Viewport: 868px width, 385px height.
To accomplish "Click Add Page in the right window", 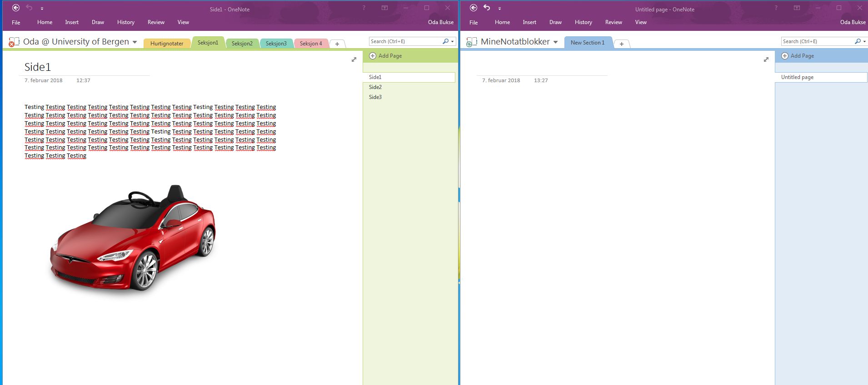I will (x=802, y=56).
